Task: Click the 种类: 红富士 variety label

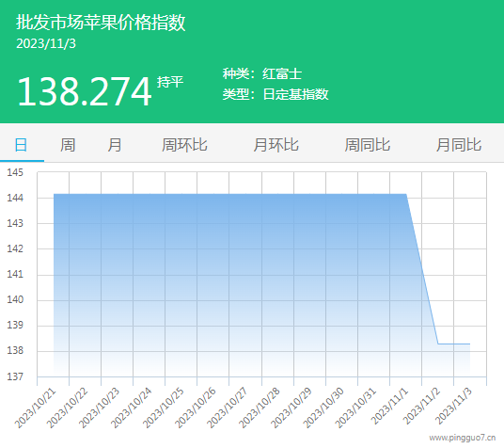Action: [262, 73]
